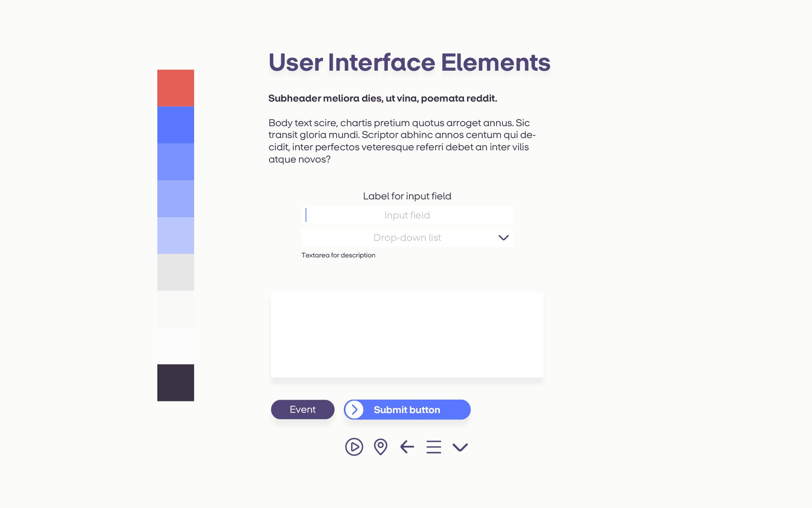Image resolution: width=812 pixels, height=508 pixels.
Task: Select the Input field
Action: 407,215
